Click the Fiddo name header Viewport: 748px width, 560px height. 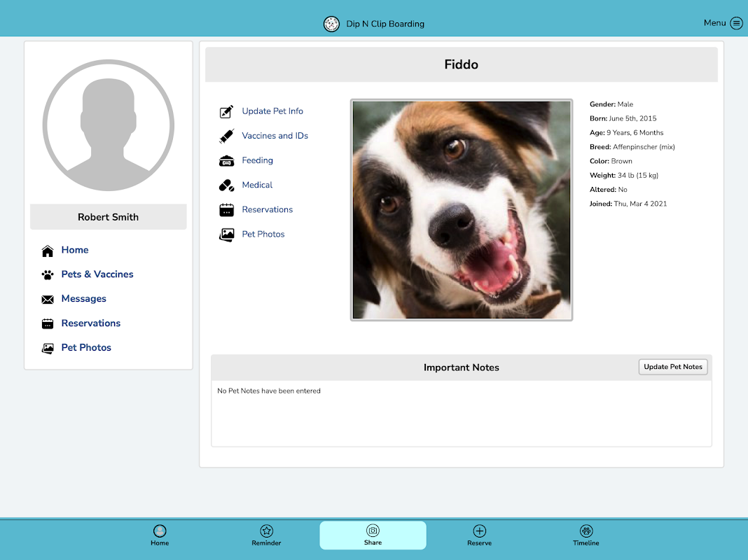pos(462,64)
